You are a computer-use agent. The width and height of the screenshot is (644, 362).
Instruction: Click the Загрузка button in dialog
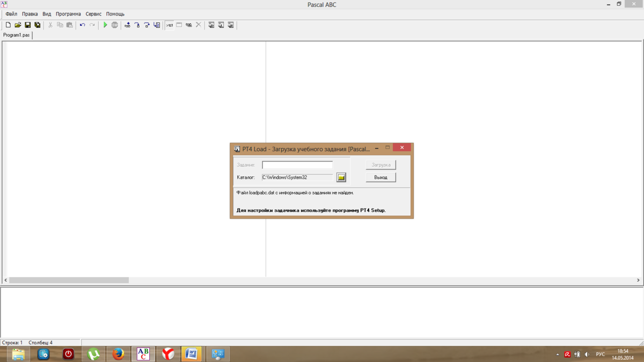click(x=380, y=165)
